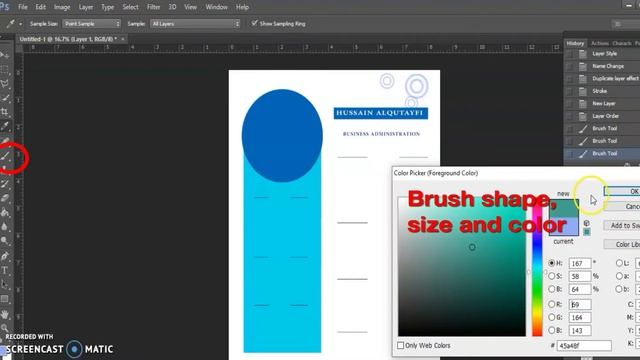
Task: Click small web-safe swatch below cube icon
Action: click(x=587, y=232)
